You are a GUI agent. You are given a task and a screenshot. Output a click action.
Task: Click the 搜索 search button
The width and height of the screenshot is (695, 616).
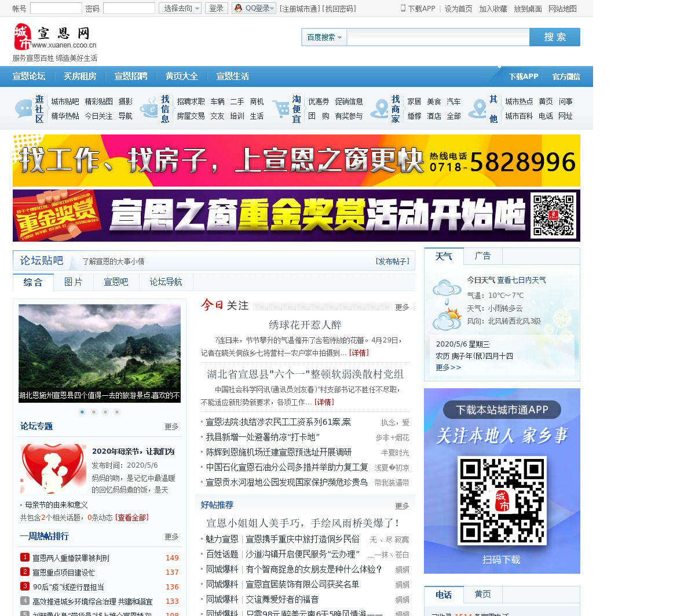555,37
